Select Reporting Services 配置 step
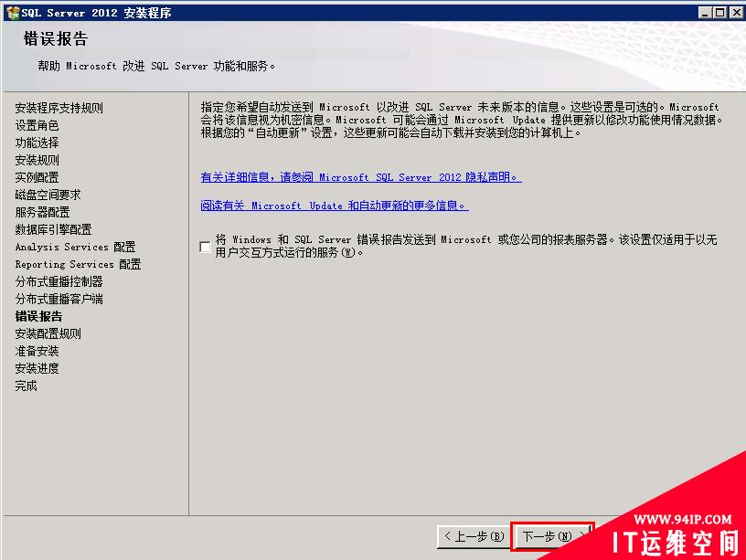The height and width of the screenshot is (560, 746). (78, 264)
